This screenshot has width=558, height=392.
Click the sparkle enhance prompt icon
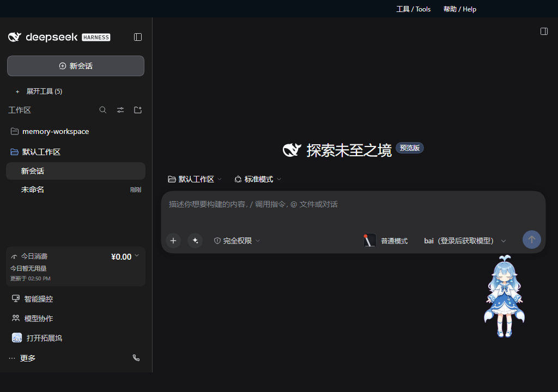point(196,241)
